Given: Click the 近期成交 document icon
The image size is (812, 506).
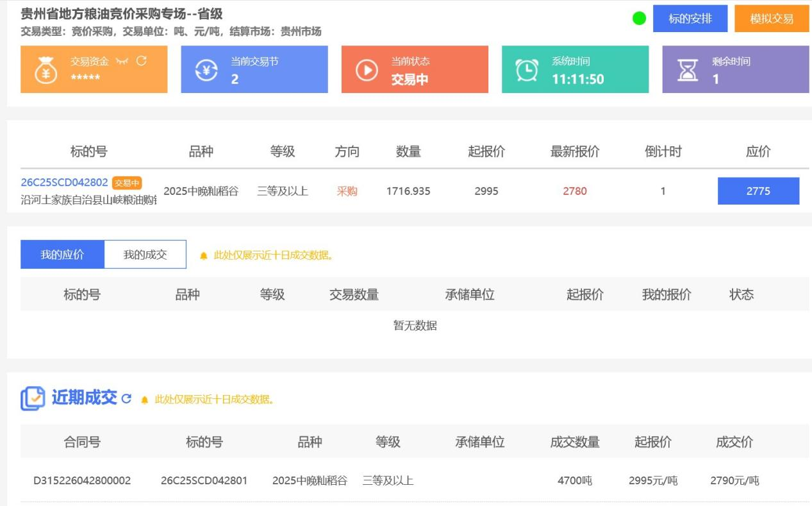Looking at the screenshot, I should click(x=33, y=398).
